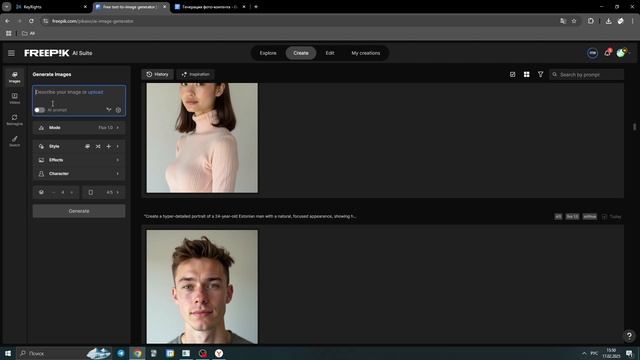Expand the Mode Flux 1.0 selector

point(79,128)
